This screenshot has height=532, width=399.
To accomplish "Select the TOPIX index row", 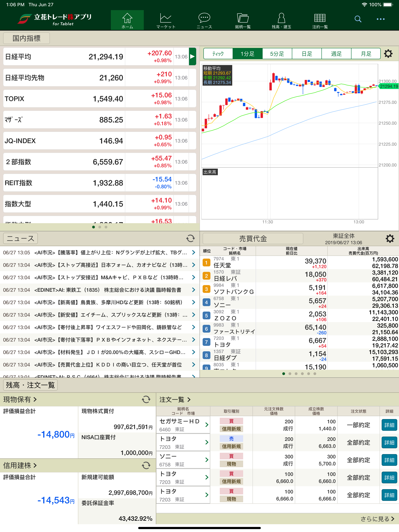I will pos(100,99).
